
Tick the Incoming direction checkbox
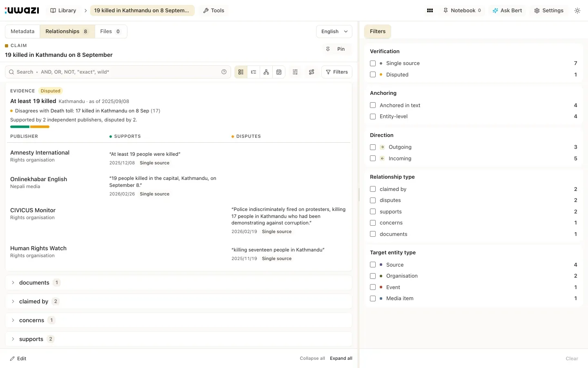(373, 158)
